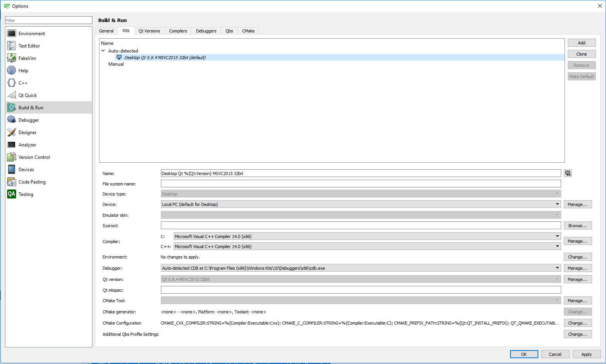The width and height of the screenshot is (606, 364).
Task: Click Browse button for Sysroot
Action: coord(578,226)
